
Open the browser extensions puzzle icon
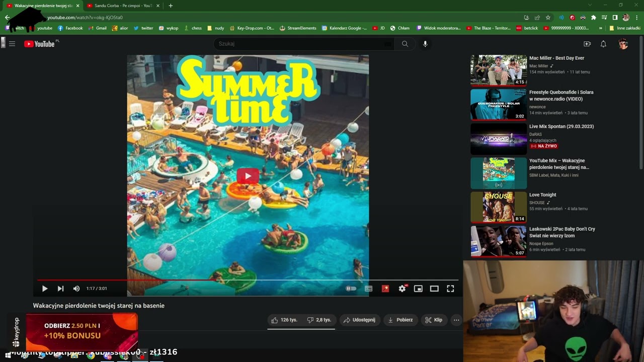coord(594,18)
